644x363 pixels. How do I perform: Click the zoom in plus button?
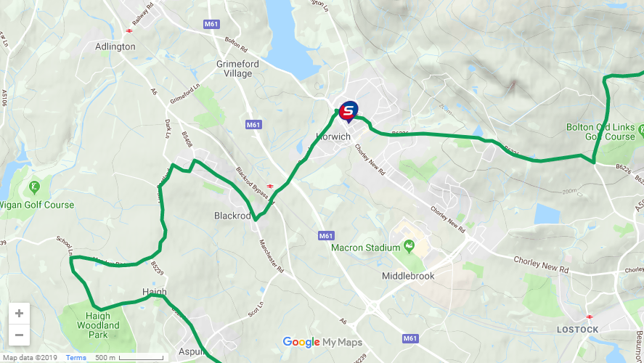(19, 314)
